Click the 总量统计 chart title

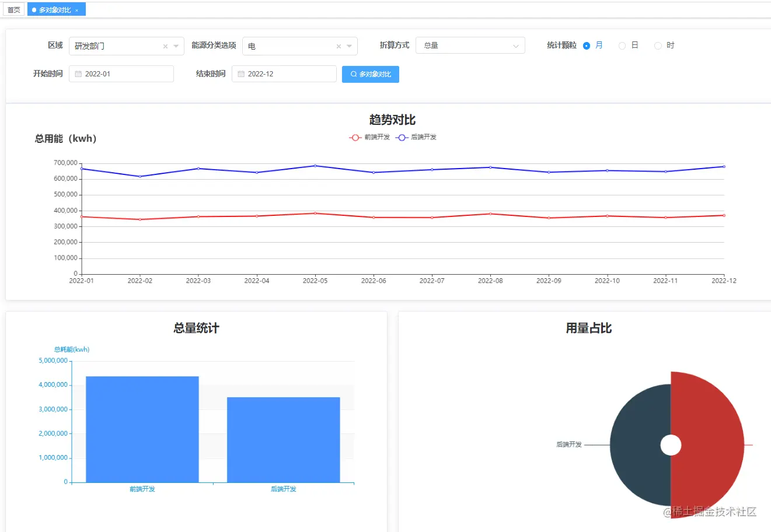[196, 328]
